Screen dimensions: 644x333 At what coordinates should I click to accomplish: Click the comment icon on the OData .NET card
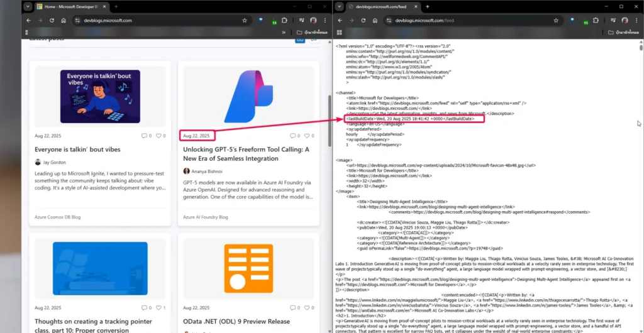coord(292,308)
